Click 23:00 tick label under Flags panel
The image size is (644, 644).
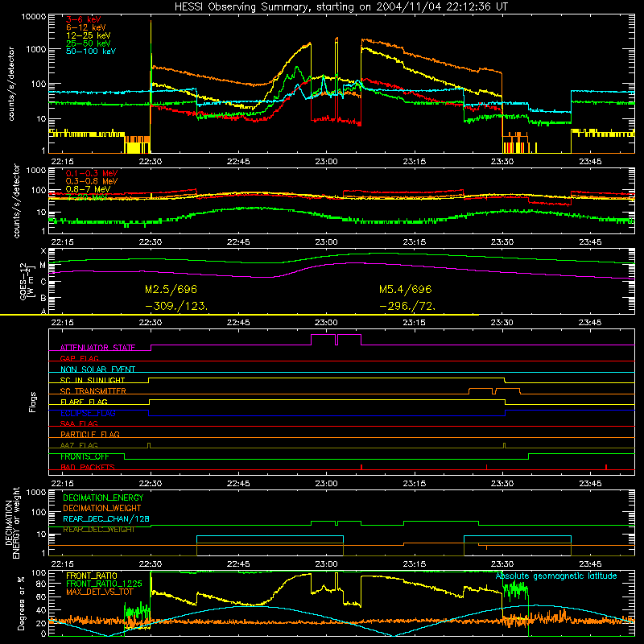326,484
